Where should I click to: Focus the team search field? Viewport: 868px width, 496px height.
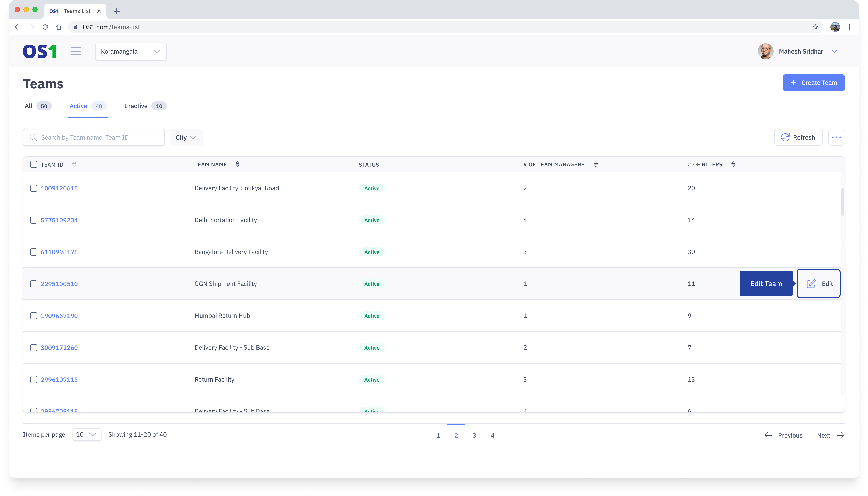pos(99,137)
